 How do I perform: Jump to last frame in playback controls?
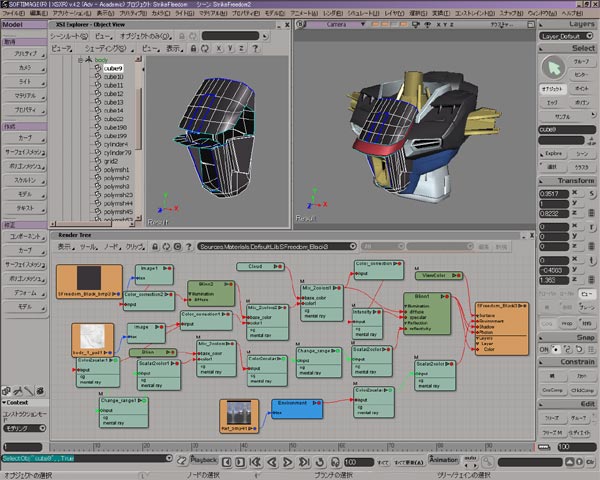point(304,462)
